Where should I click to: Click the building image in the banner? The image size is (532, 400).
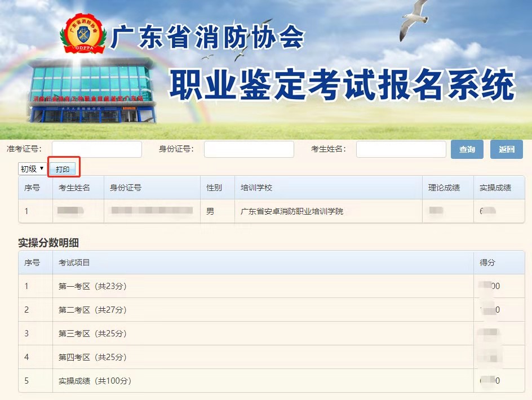click(92, 94)
